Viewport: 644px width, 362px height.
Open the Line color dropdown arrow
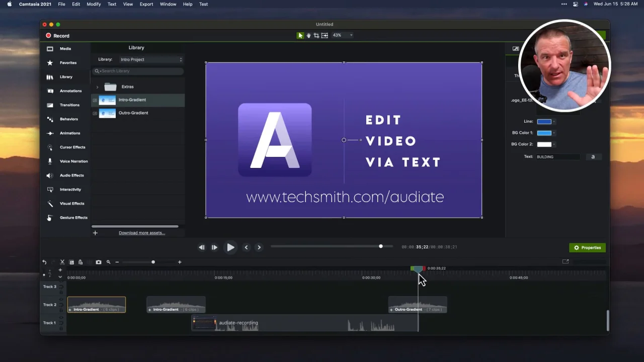554,122
